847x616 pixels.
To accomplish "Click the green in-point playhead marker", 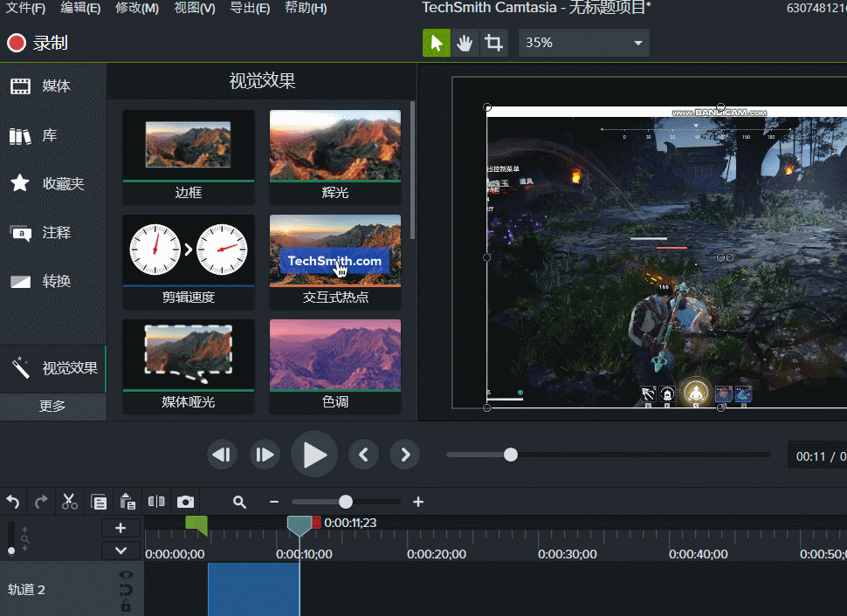I will 196,524.
